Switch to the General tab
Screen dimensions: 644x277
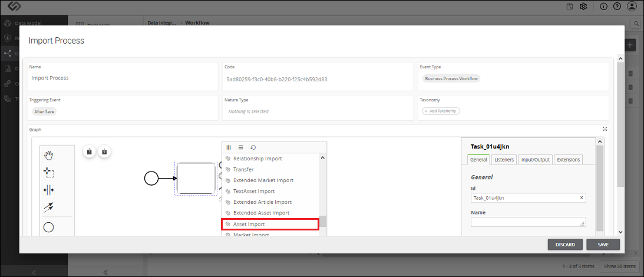[x=478, y=160]
